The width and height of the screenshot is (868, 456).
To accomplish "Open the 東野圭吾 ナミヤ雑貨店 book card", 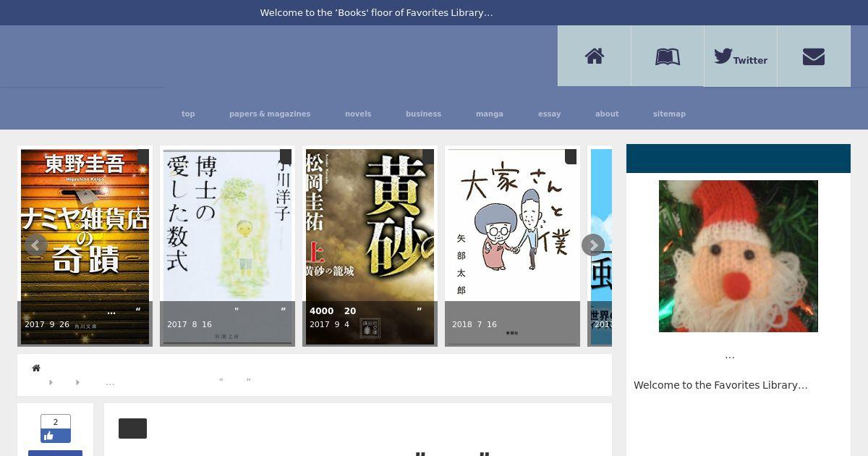I will 85,246.
